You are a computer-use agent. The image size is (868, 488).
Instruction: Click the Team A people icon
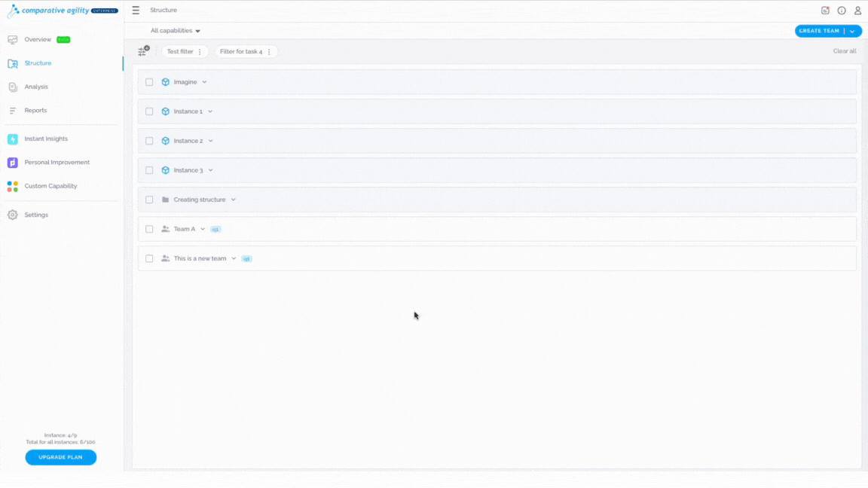click(165, 228)
